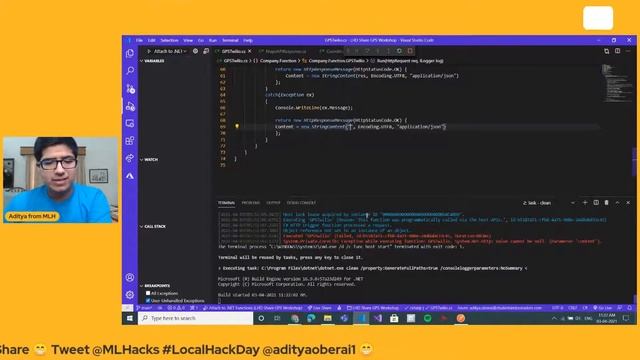Open the Attach to .NET launch configuration dropdown
The width and height of the screenshot is (640, 360).
pyautogui.click(x=170, y=51)
